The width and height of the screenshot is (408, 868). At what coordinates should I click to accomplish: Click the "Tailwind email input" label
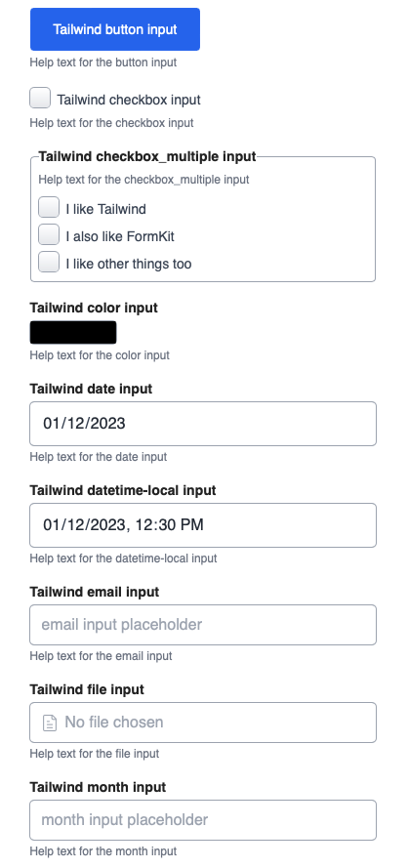95,592
